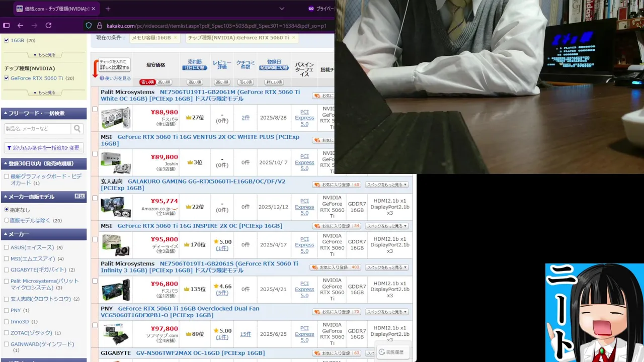Screen dimensions: 644x362
Task: Sort by price 安い順
Action: click(147, 82)
